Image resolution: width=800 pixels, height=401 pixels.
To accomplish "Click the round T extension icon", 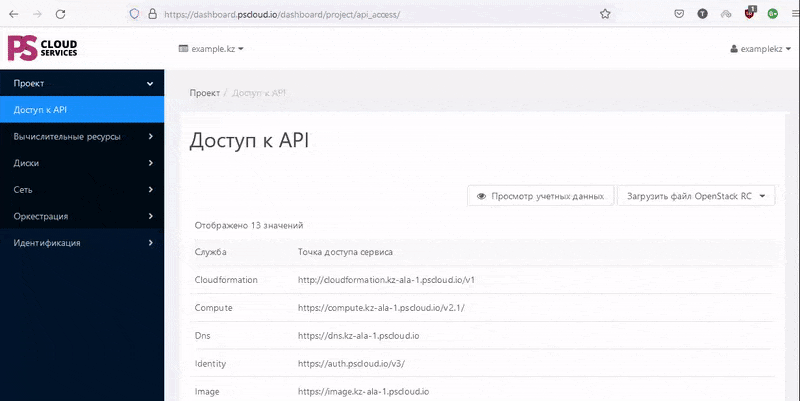I will (703, 14).
